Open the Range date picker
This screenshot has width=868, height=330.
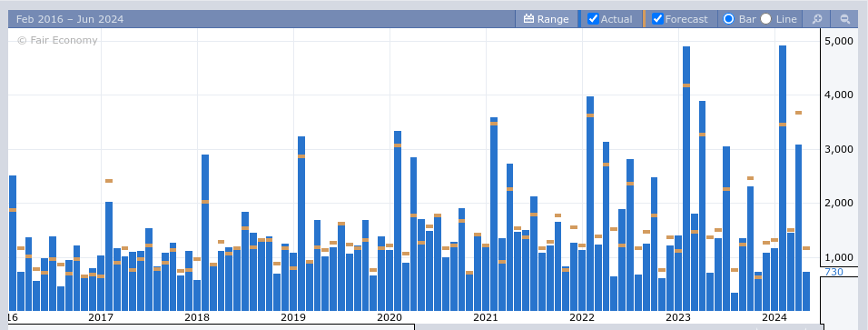pos(546,19)
